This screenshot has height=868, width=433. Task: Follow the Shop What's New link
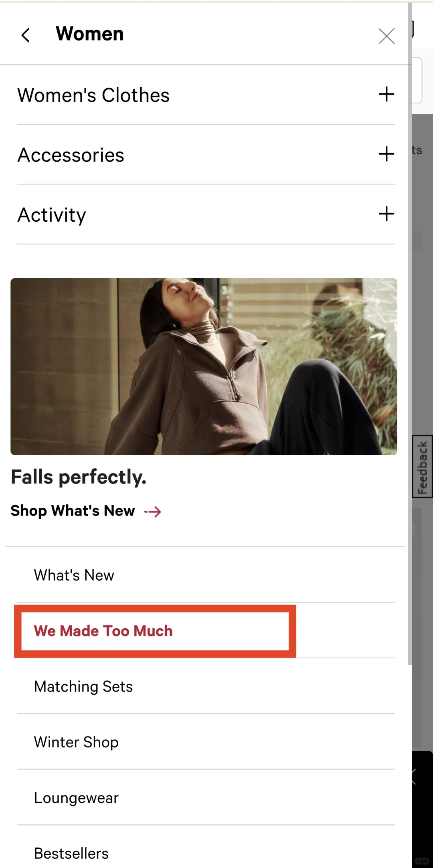click(73, 511)
